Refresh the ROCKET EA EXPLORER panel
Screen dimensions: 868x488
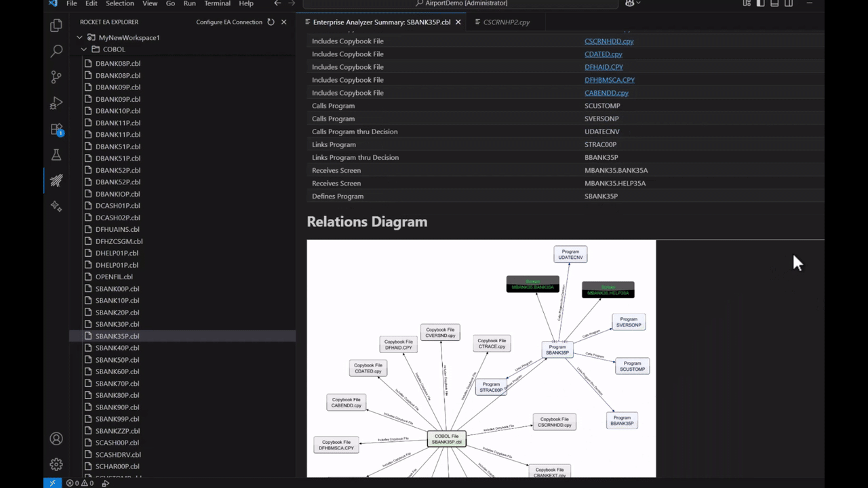pos(271,22)
